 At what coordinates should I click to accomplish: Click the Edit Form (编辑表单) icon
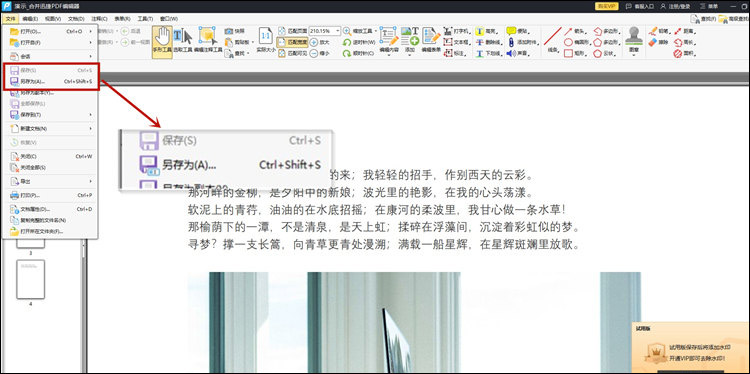431,40
